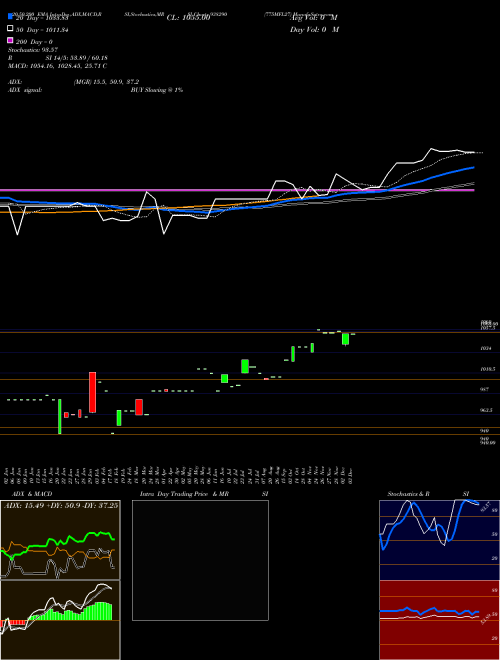The width and height of the screenshot is (500, 660).
Task: Click the blue 20 Day legend swatch
Action: pos(10,17)
